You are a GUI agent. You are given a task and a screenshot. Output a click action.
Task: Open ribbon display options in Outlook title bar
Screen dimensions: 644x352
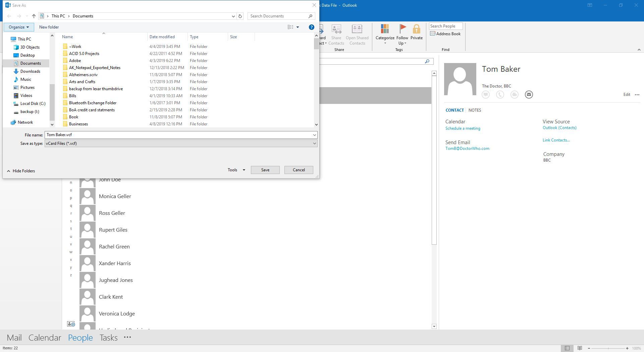(x=590, y=5)
